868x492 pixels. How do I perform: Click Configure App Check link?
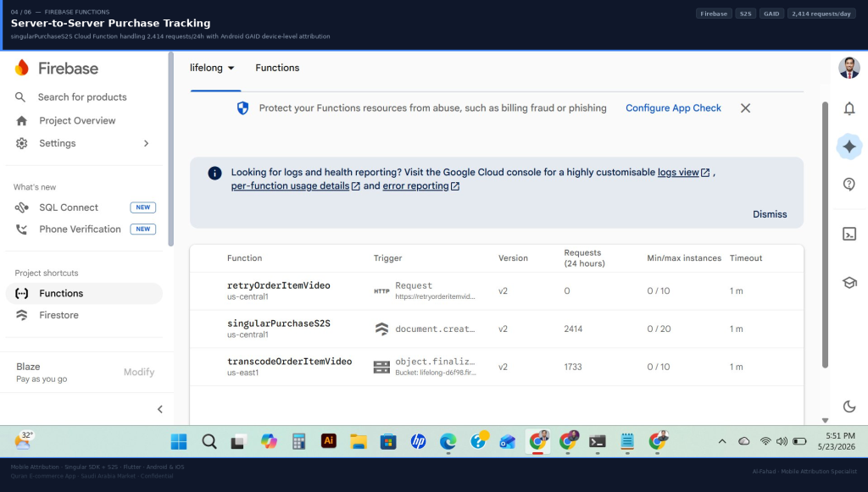[x=673, y=108]
